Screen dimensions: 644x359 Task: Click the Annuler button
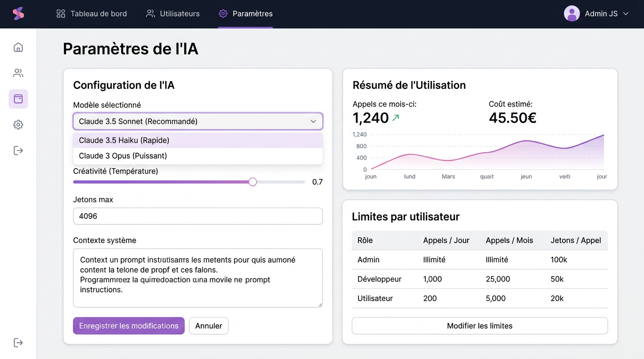pos(209,326)
